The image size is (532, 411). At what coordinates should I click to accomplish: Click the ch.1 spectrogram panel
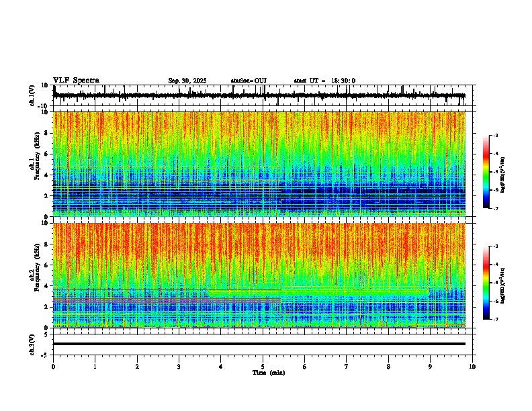coord(259,164)
